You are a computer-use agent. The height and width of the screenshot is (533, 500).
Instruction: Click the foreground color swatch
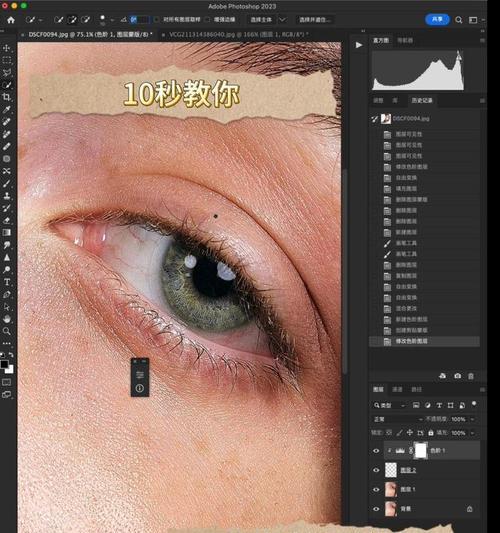point(4,364)
